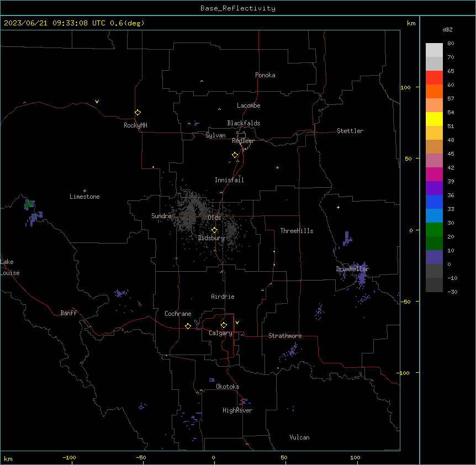Click the Cochrane city label

pyautogui.click(x=178, y=314)
